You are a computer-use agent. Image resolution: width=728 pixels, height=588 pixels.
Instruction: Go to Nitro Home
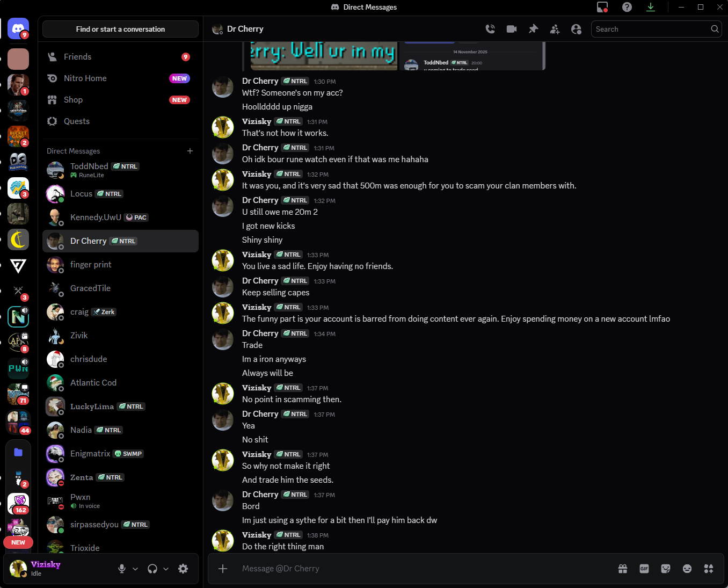pyautogui.click(x=85, y=78)
